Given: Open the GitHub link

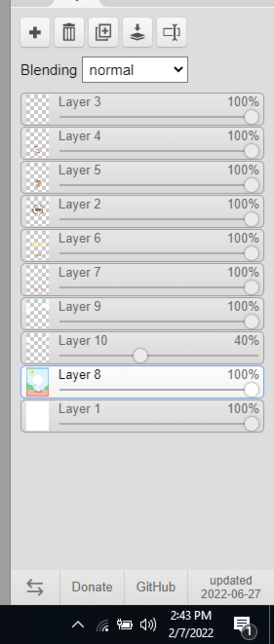Looking at the screenshot, I should 156,587.
